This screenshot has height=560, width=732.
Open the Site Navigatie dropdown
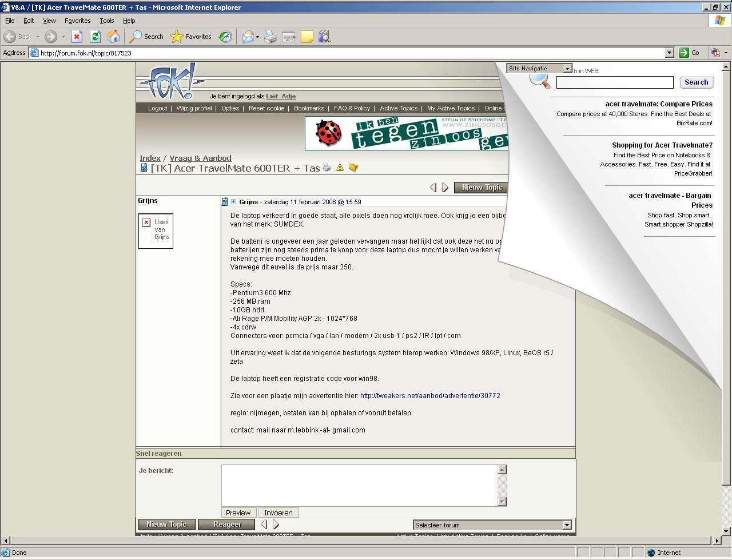coord(539,68)
